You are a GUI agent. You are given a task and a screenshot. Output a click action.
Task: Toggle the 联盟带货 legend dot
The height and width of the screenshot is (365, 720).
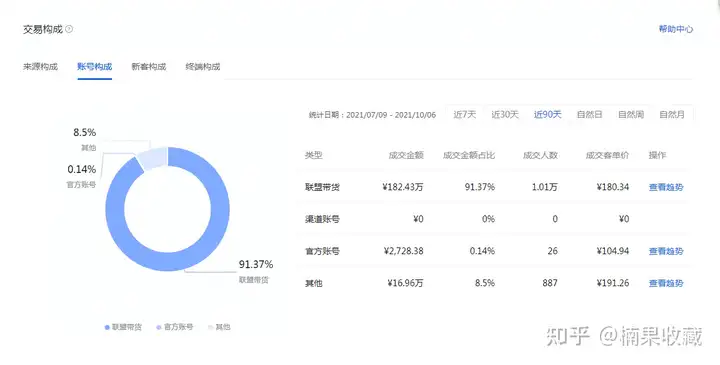(107, 327)
